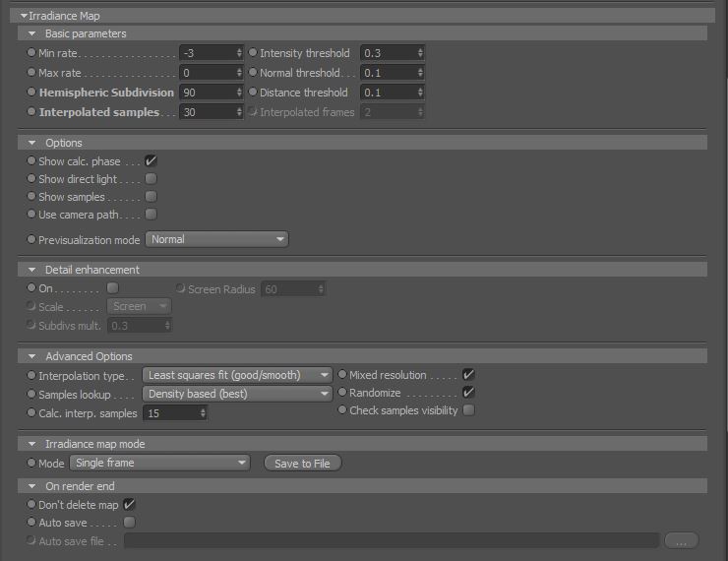Viewport: 728px width, 561px height.
Task: Collapse the Basic parameters section
Action: (x=32, y=33)
